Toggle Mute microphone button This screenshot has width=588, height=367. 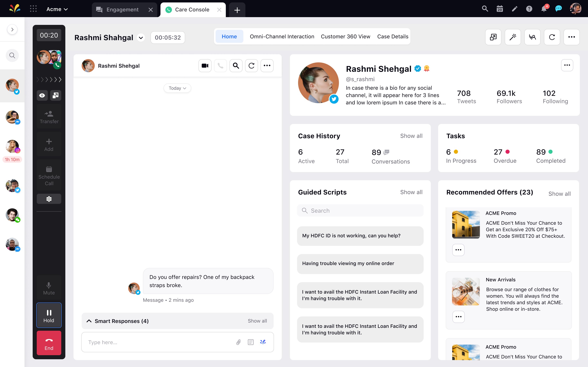coord(49,288)
